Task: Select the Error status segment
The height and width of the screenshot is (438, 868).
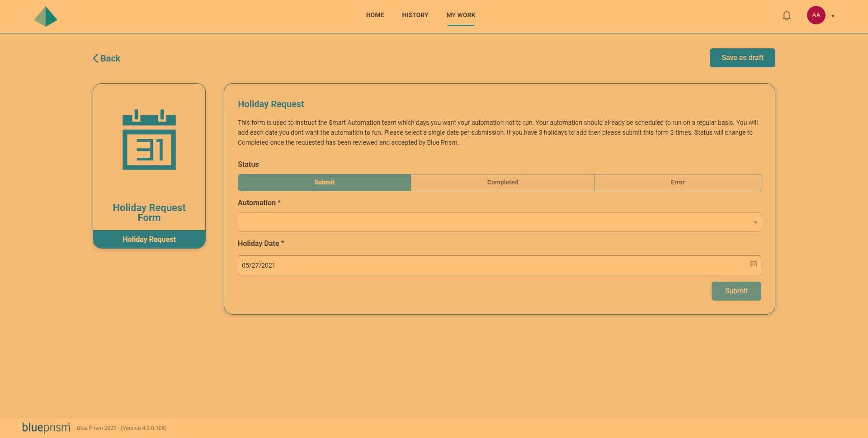Action: 678,183
